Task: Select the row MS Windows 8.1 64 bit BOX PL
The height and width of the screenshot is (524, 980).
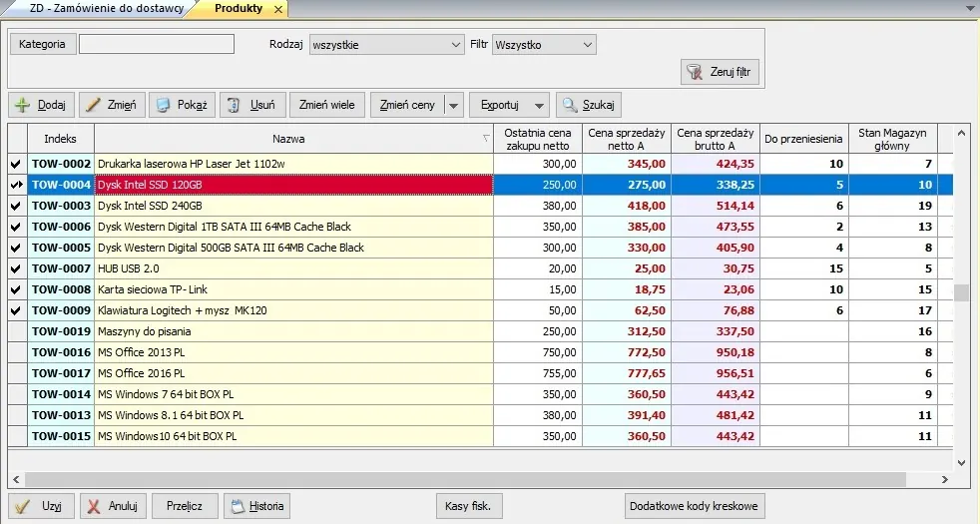Action: click(x=480, y=415)
